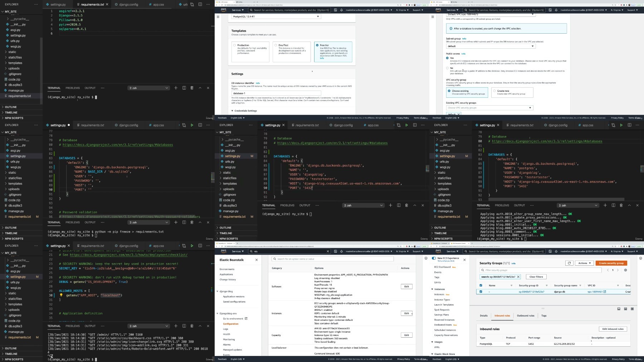Click the lightbulb beside getenv APP_HOST line

61,295
